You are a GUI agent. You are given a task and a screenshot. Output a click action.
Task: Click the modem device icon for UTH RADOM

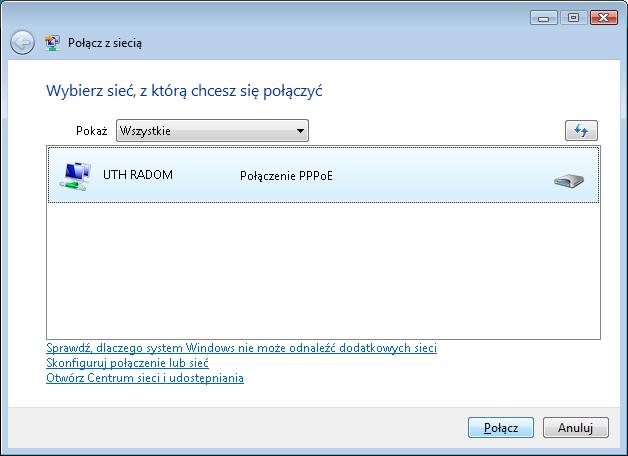568,180
